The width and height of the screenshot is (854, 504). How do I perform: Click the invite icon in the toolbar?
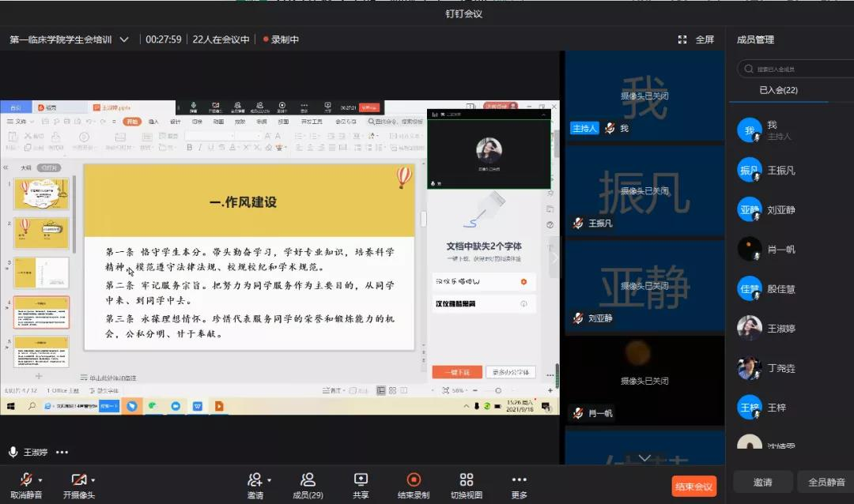[x=255, y=480]
